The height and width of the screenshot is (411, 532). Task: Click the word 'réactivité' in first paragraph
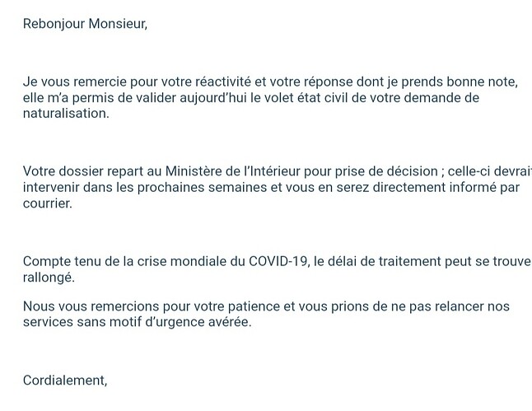pyautogui.click(x=223, y=82)
